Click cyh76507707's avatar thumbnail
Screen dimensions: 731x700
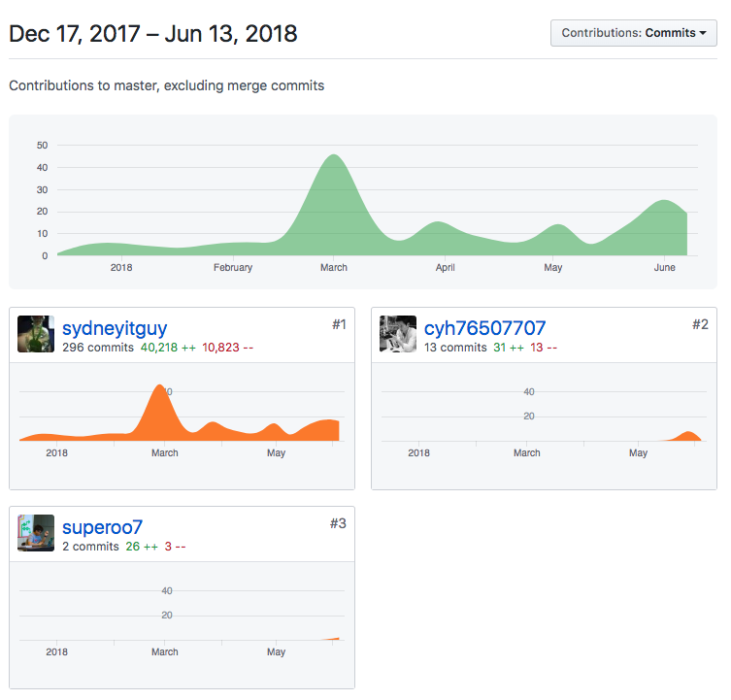coord(398,334)
